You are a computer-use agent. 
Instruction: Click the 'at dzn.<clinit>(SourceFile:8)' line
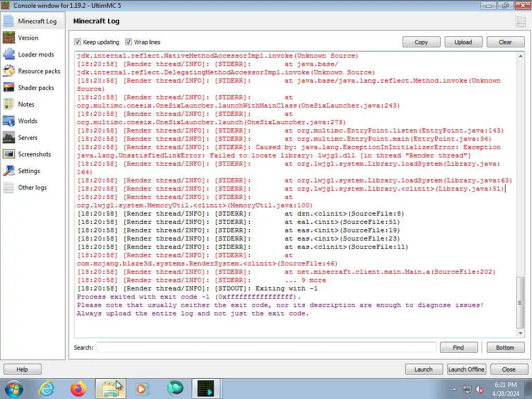(241, 214)
